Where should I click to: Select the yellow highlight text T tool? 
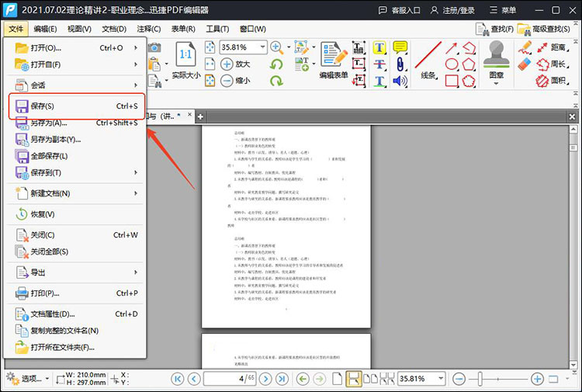(379, 47)
